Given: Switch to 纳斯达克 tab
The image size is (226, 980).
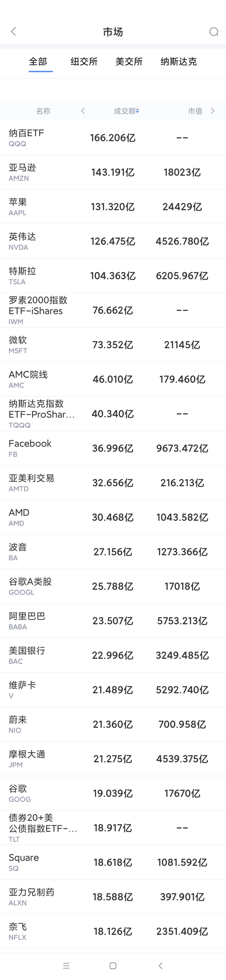Looking at the screenshot, I should click(x=179, y=62).
